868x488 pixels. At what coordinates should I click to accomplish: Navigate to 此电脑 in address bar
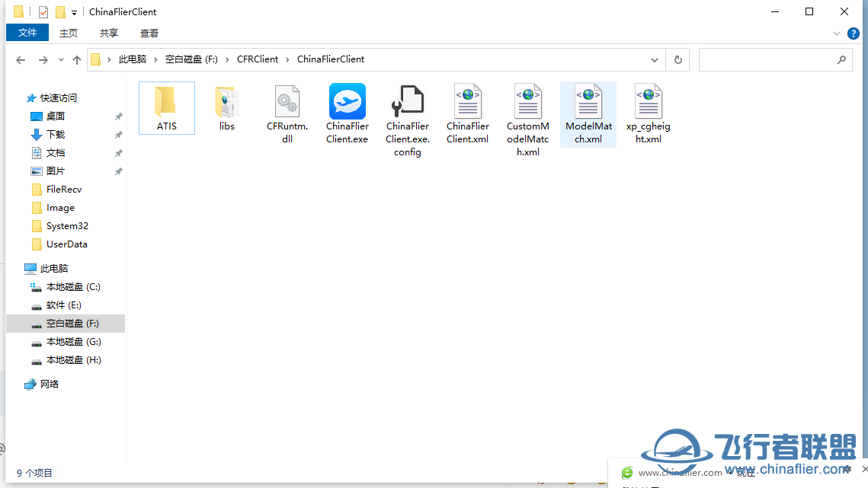133,59
